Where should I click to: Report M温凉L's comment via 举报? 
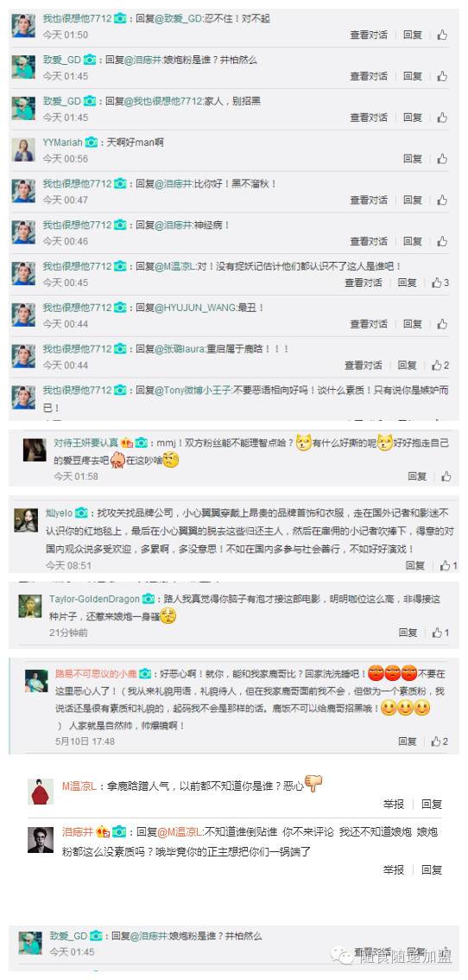(x=394, y=804)
